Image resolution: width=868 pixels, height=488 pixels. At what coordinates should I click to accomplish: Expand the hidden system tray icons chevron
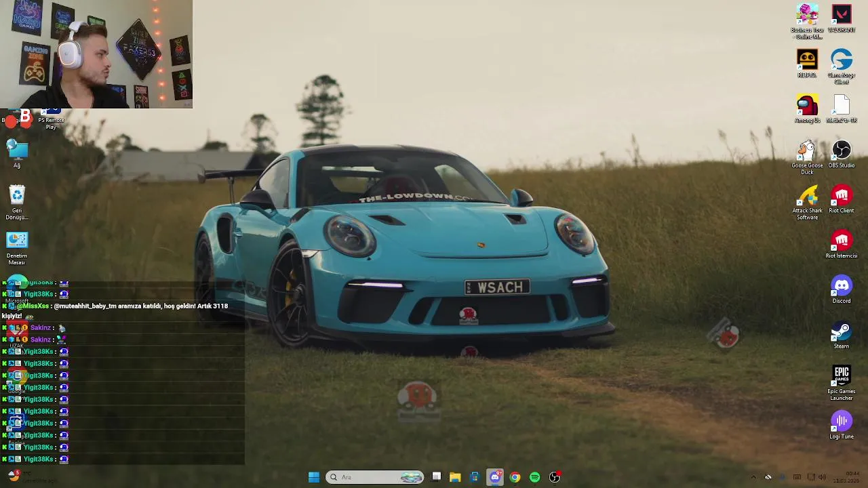(753, 477)
